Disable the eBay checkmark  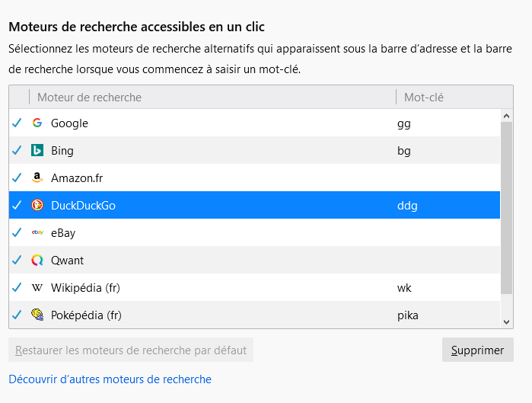click(x=18, y=233)
